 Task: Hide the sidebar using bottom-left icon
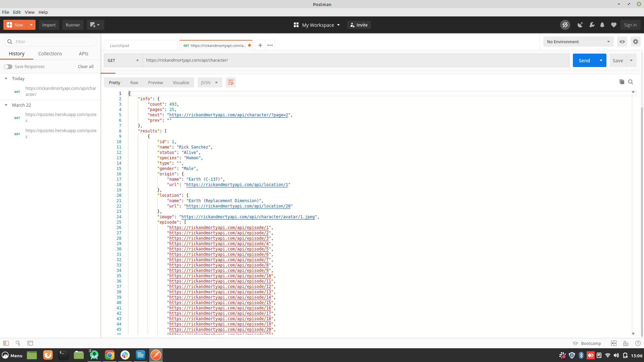(6, 343)
